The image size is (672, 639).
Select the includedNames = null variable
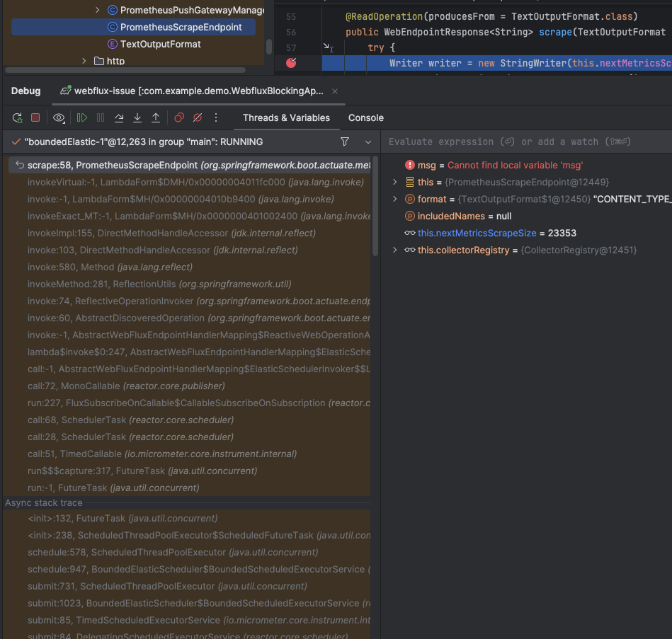465,217
